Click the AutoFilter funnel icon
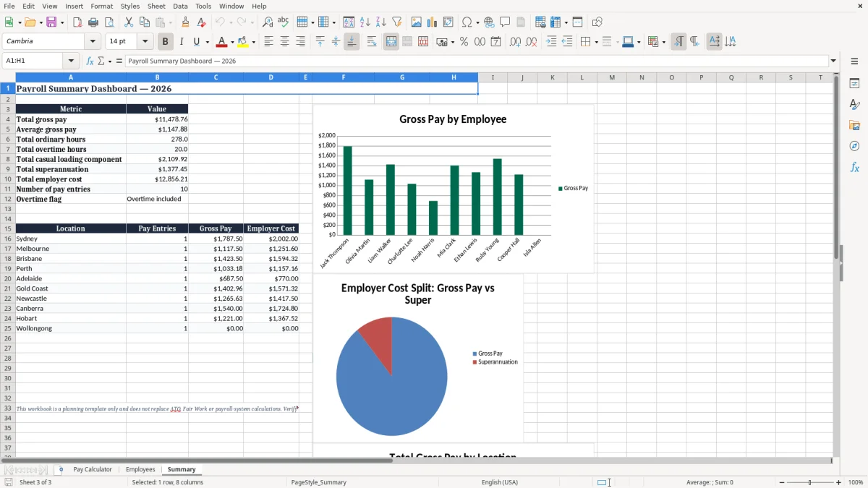 tap(396, 22)
